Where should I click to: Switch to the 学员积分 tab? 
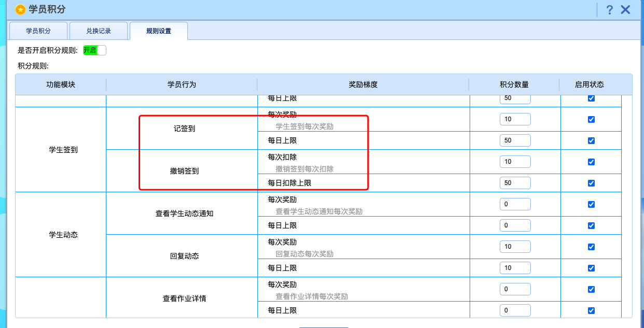pyautogui.click(x=38, y=31)
